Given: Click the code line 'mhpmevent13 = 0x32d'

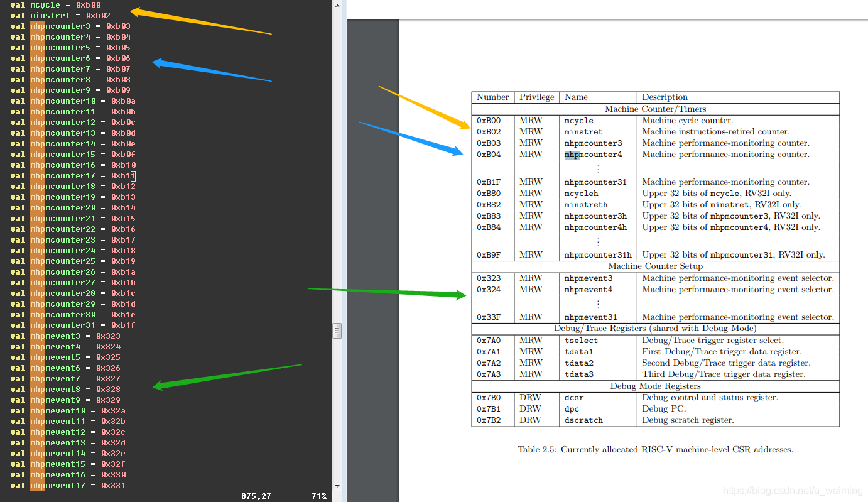Looking at the screenshot, I should pos(78,443).
